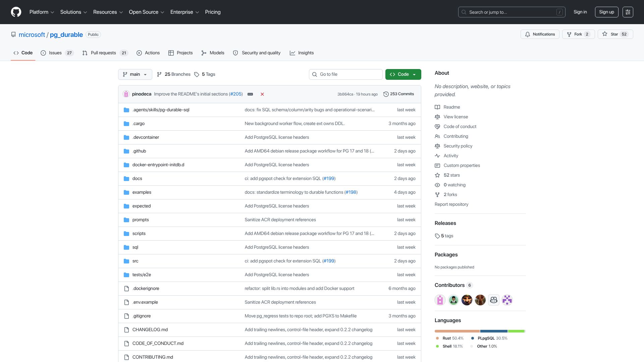Open the Insights tab
The width and height of the screenshot is (644, 362).
point(302,53)
